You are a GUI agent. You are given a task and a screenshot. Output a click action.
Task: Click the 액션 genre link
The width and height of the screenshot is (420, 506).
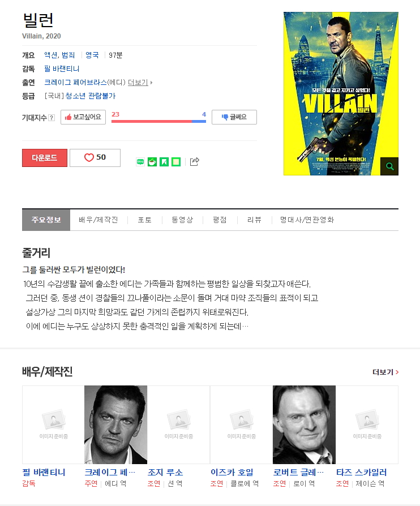coord(51,55)
